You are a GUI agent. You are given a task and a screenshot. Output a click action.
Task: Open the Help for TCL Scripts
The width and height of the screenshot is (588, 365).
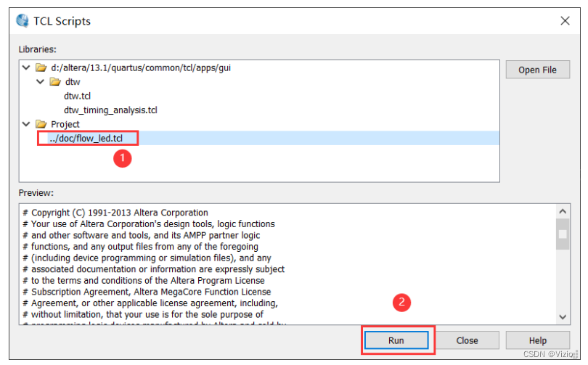(x=537, y=340)
